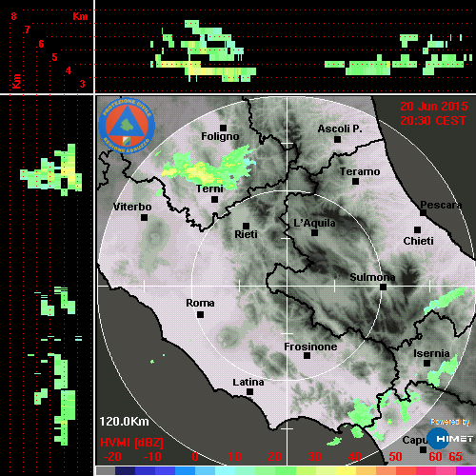Click the yellow storm cell near Terni
The height and width of the screenshot is (476, 476).
[198, 170]
